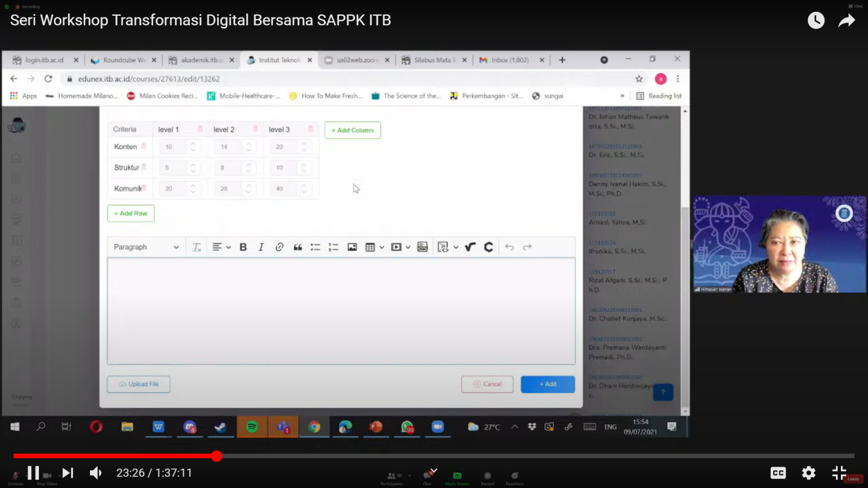Insert an image in the editor

[352, 247]
